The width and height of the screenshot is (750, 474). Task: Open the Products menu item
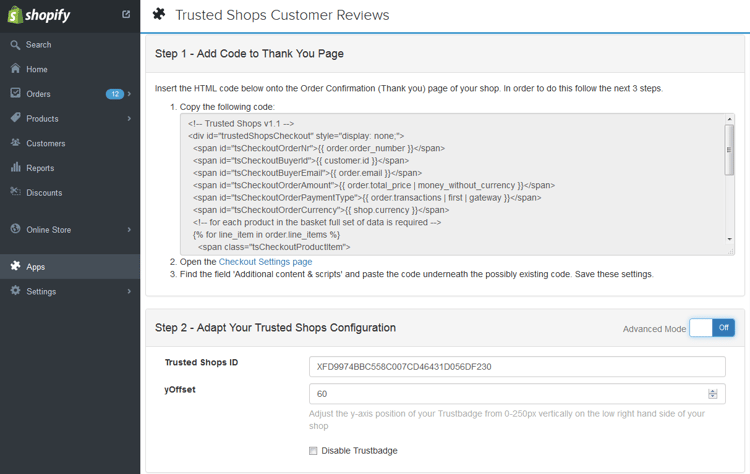coord(70,119)
